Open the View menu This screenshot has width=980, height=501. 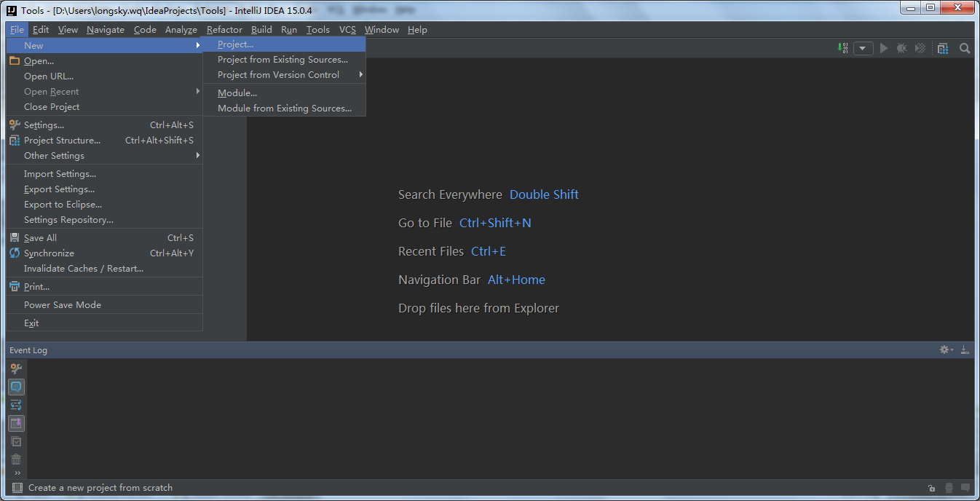click(x=68, y=30)
